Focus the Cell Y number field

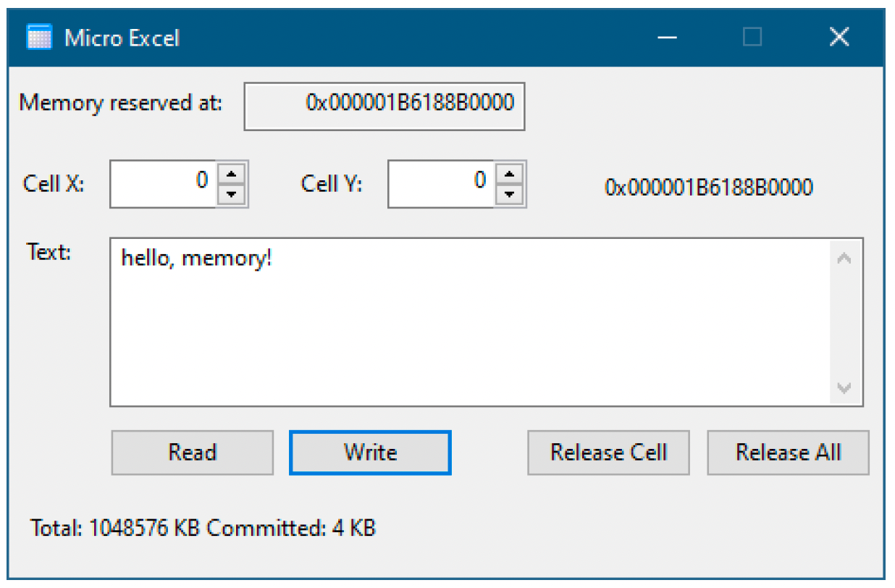click(442, 184)
